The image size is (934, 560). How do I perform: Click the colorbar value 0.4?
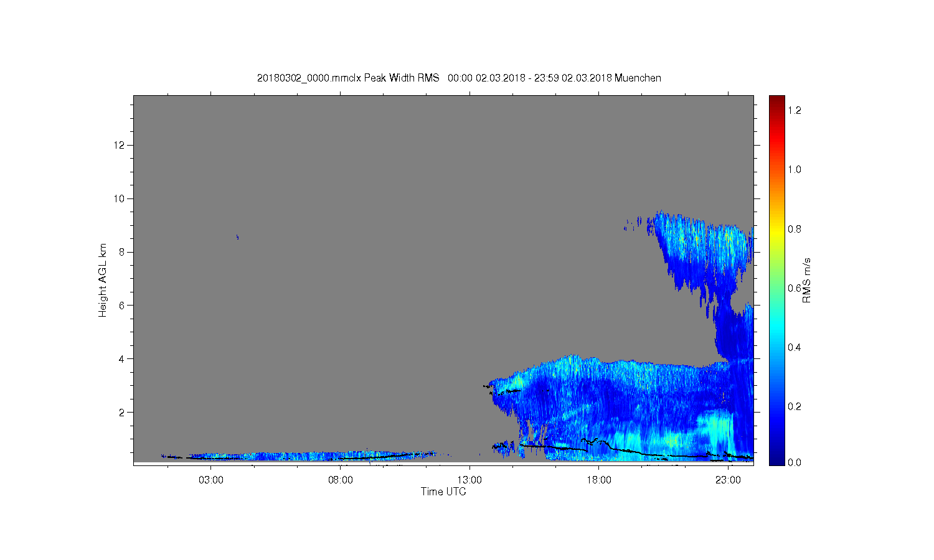(x=795, y=347)
